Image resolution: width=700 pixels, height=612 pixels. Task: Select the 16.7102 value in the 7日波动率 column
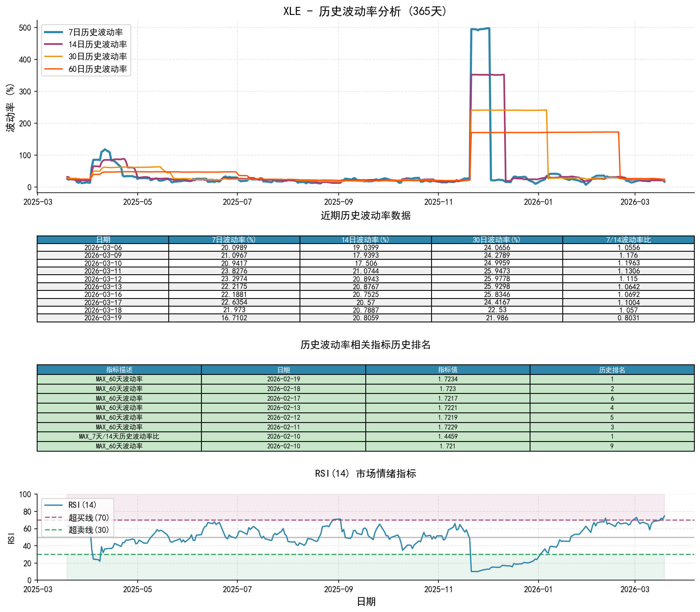click(x=234, y=318)
